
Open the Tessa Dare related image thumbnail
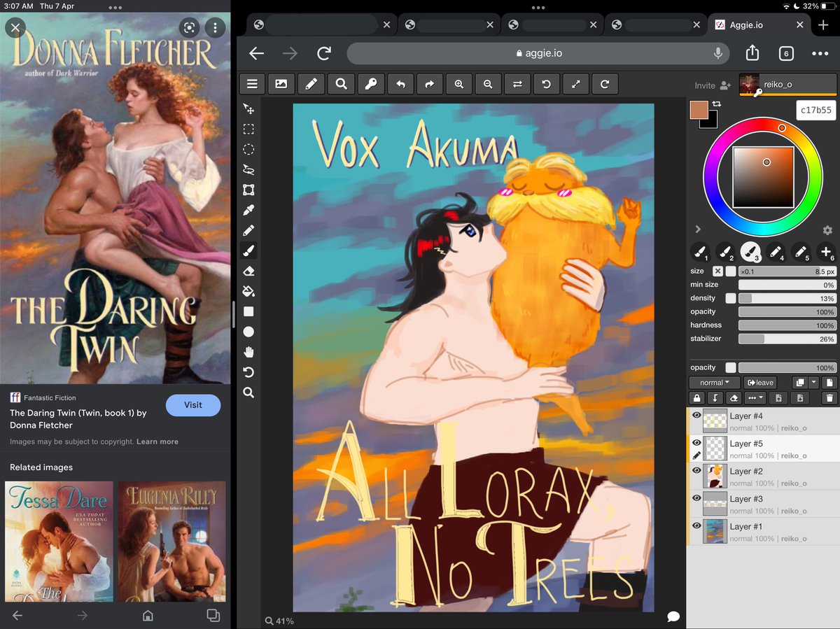pyautogui.click(x=59, y=542)
